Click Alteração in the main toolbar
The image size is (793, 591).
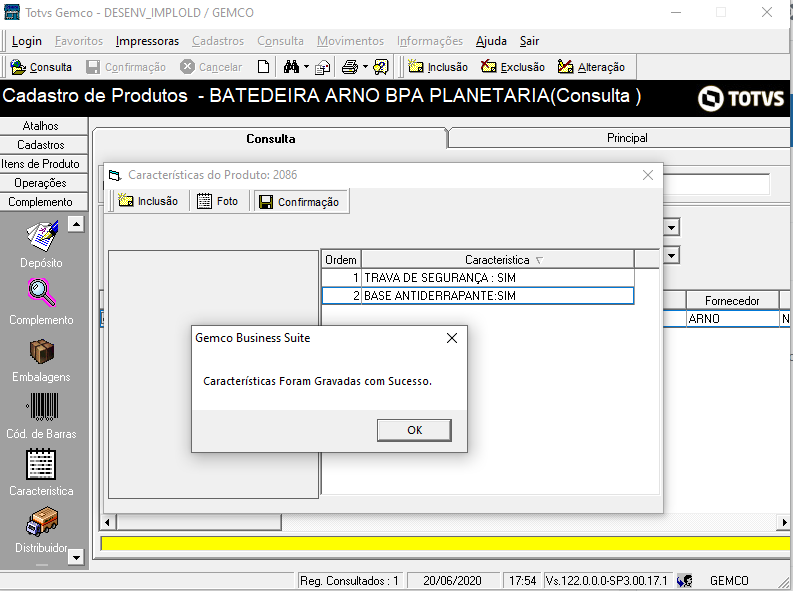coord(591,67)
